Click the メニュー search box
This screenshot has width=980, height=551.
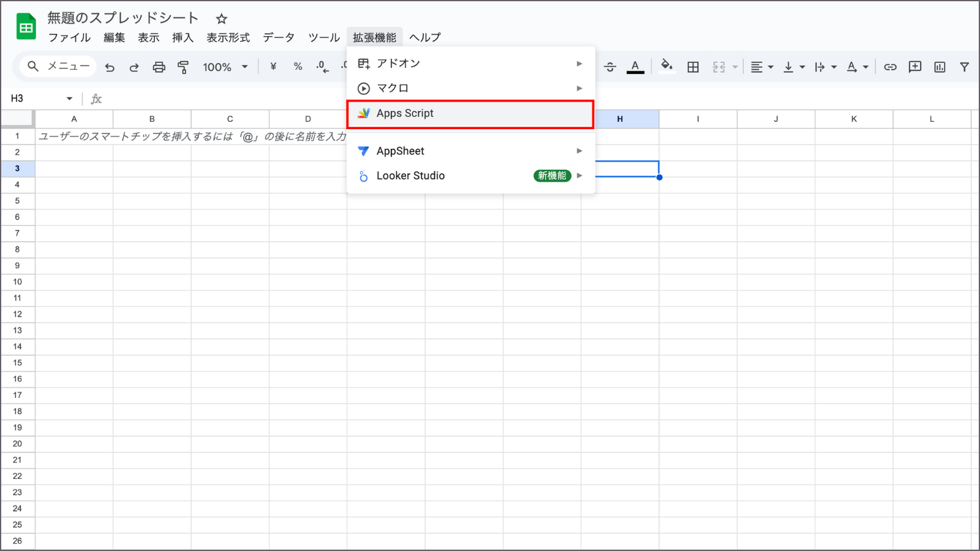tap(58, 66)
